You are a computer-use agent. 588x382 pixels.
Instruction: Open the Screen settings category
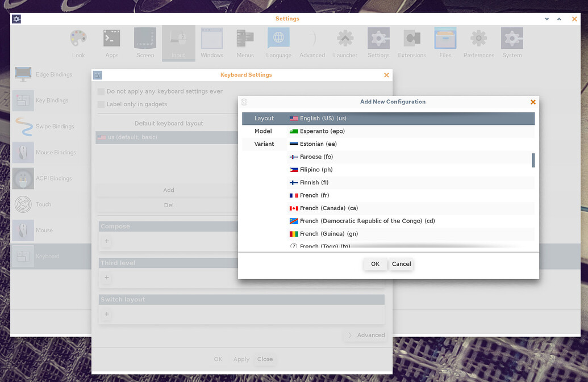click(145, 43)
